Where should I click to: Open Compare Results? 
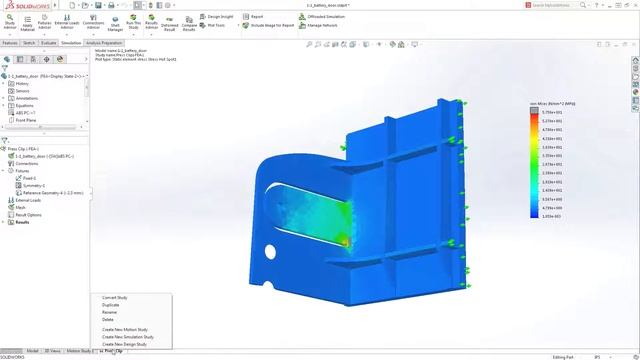coord(189,24)
